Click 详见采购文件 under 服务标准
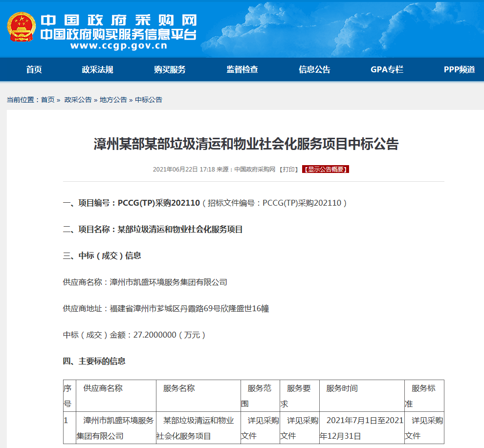 pos(424,428)
